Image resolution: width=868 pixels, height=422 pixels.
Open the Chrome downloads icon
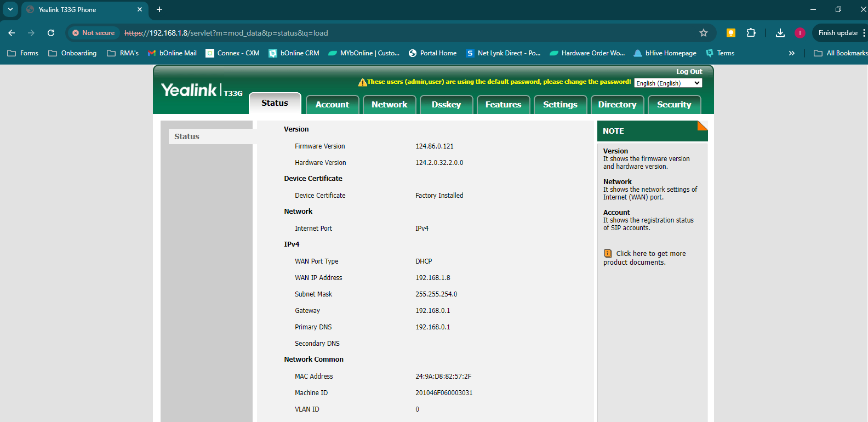pos(780,33)
